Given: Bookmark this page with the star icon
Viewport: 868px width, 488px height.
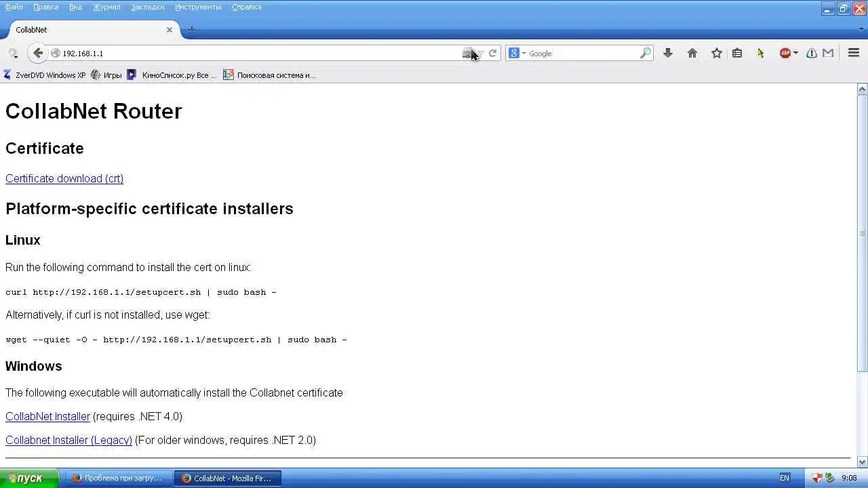Looking at the screenshot, I should (x=717, y=53).
